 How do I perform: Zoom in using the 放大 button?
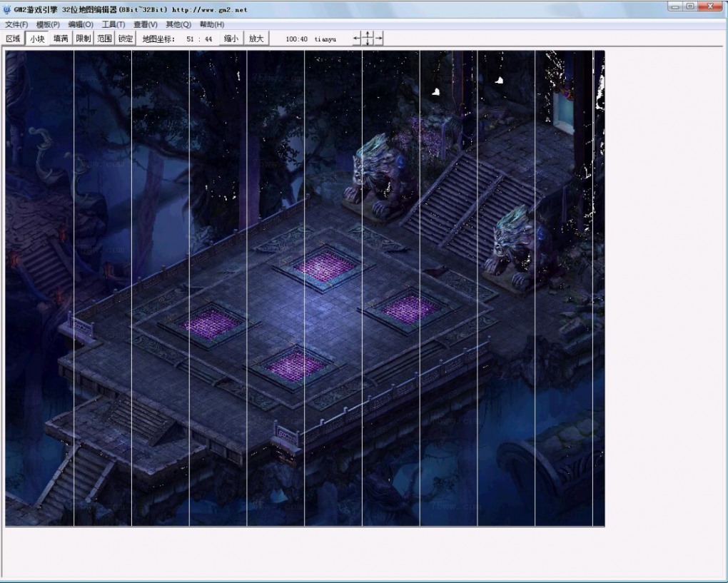[256, 39]
